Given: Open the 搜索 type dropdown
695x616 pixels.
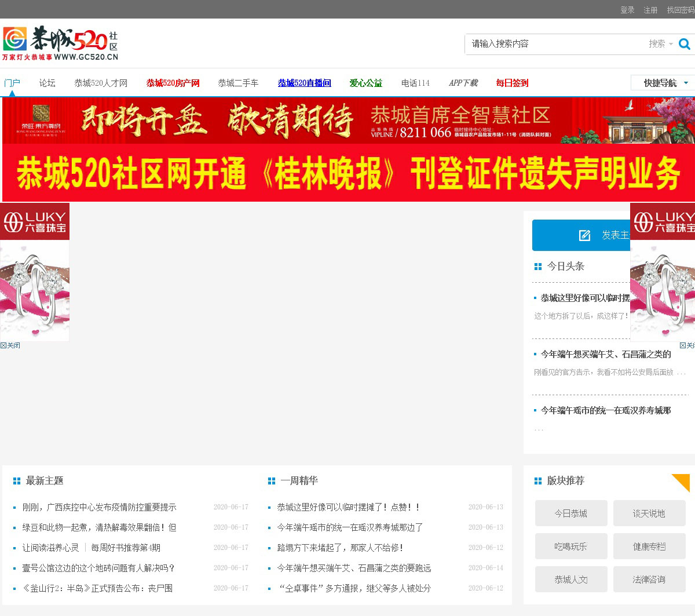Looking at the screenshot, I should [x=660, y=44].
